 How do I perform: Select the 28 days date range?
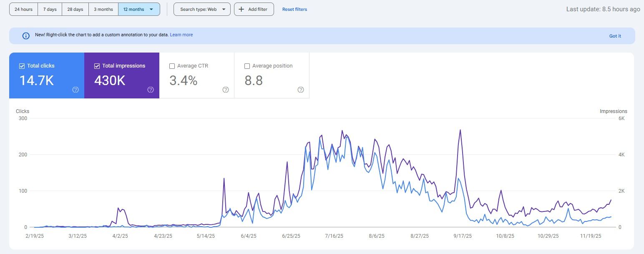(75, 9)
